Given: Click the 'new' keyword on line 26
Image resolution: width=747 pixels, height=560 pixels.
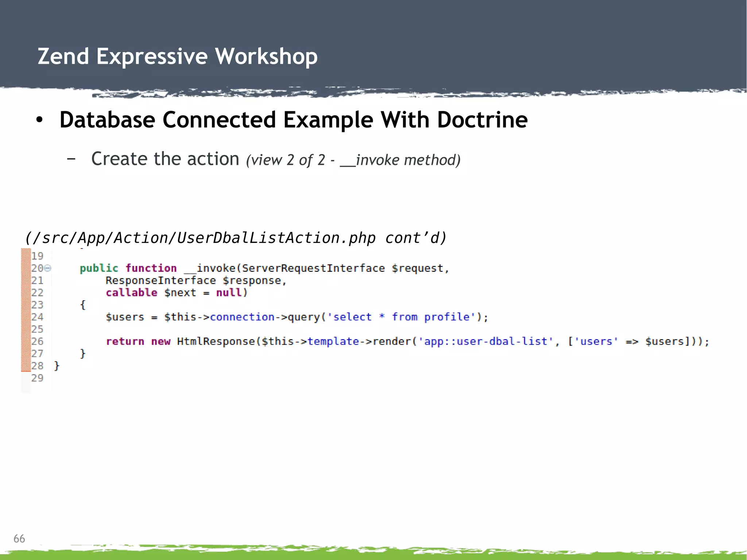Looking at the screenshot, I should (x=160, y=341).
